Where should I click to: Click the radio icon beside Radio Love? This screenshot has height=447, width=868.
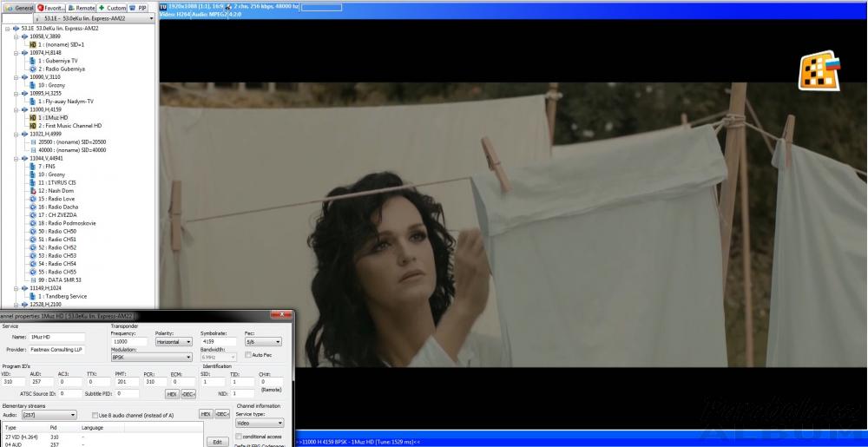point(33,199)
